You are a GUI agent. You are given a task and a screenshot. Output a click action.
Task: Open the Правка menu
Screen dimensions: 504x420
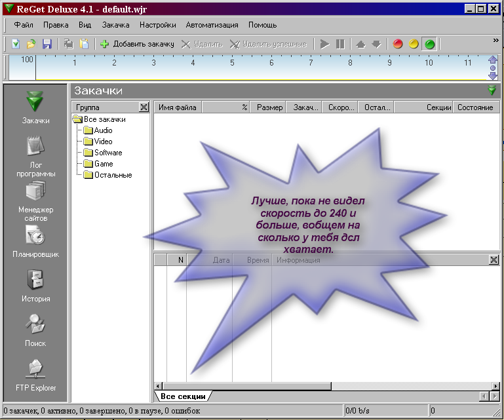(x=56, y=25)
